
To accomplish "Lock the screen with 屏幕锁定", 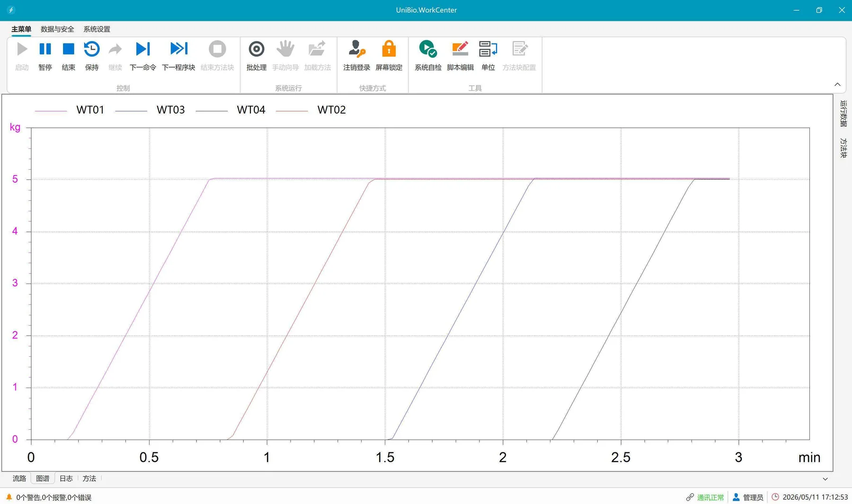I will point(389,56).
